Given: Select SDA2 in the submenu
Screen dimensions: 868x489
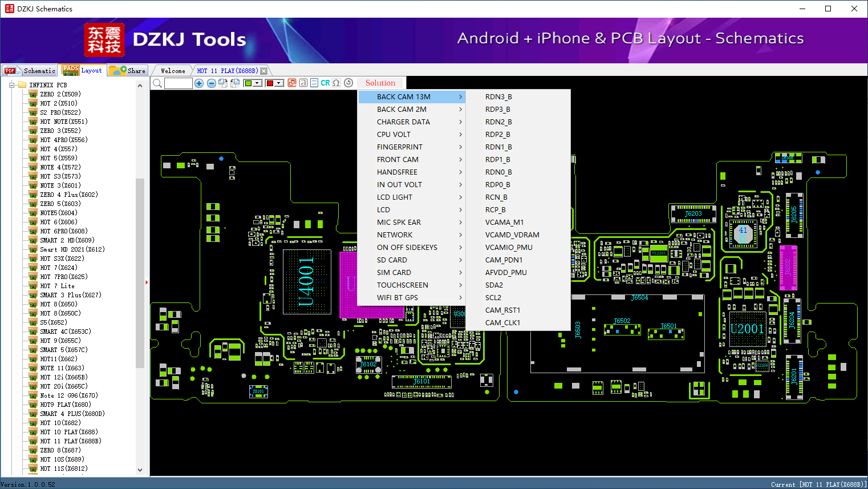Looking at the screenshot, I should point(518,285).
